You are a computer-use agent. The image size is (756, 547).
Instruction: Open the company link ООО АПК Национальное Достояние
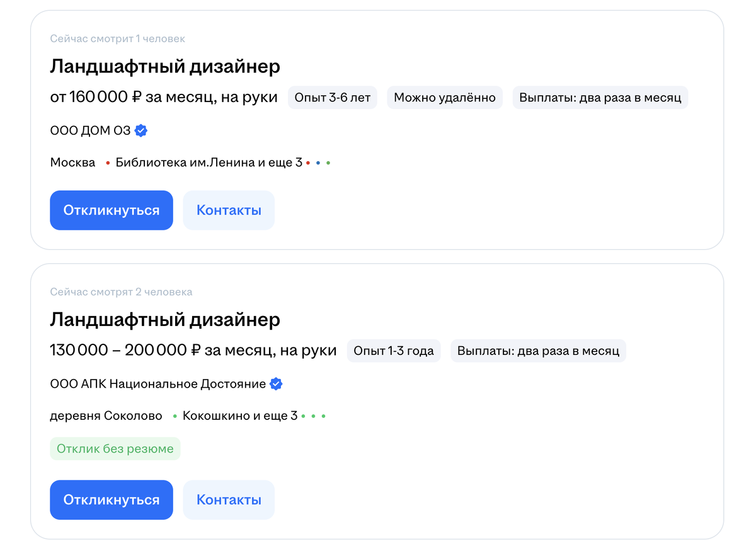coord(158,384)
